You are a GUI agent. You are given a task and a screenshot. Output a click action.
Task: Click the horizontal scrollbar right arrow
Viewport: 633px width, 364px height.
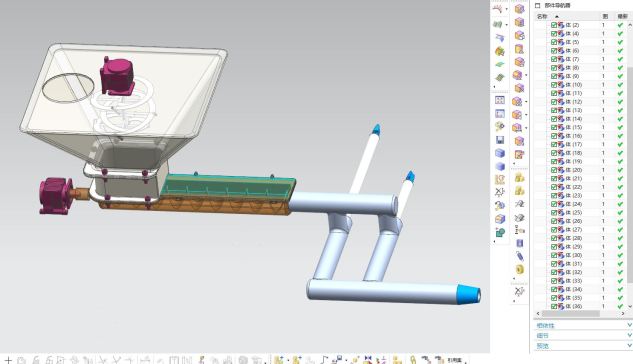[623, 314]
